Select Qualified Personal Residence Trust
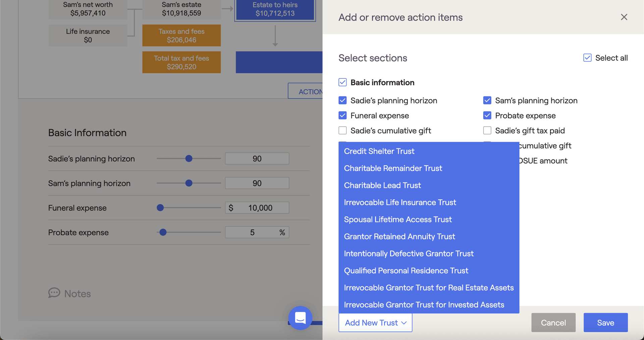Viewport: 644px width, 340px height. click(x=406, y=271)
